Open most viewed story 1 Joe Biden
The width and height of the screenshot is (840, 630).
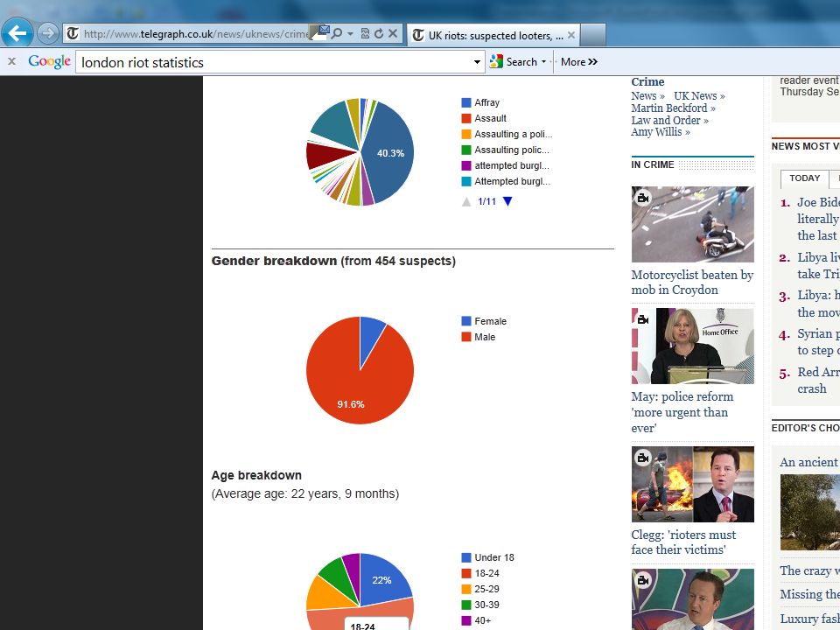(x=818, y=219)
